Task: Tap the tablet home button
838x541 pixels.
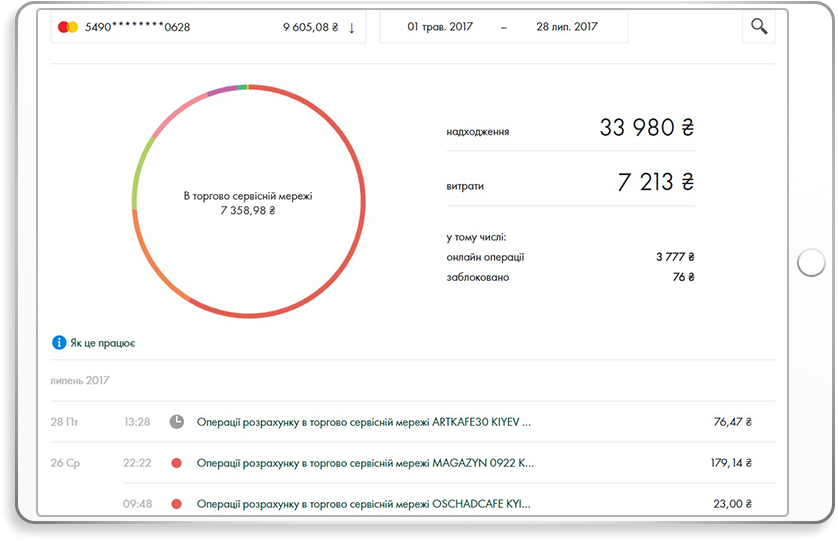Action: (811, 262)
